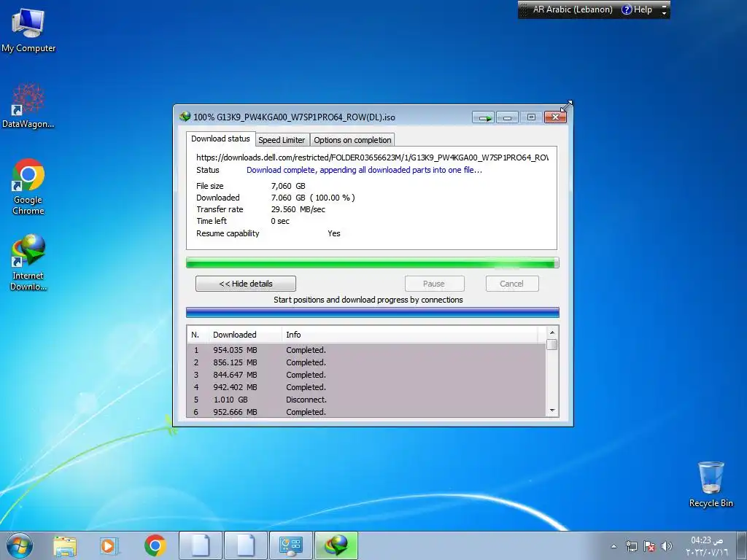The image size is (747, 560).
Task: Select connection row 856.125 MB
Action: coord(366,362)
